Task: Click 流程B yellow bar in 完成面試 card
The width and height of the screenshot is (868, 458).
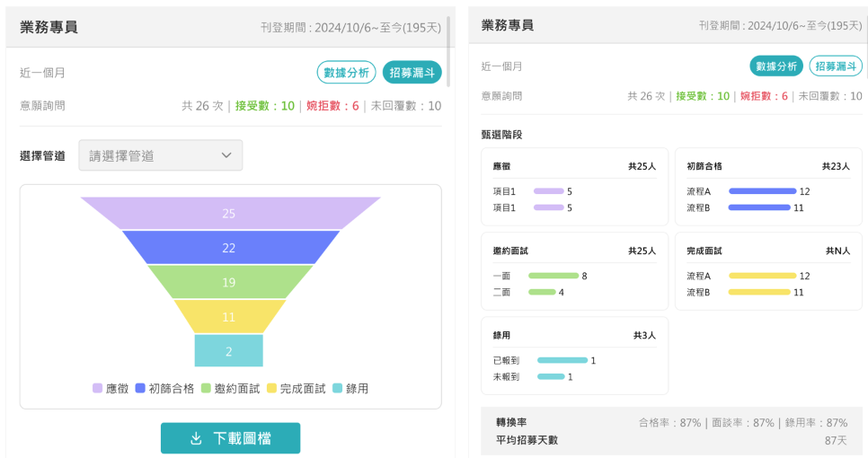Action: pyautogui.click(x=759, y=292)
